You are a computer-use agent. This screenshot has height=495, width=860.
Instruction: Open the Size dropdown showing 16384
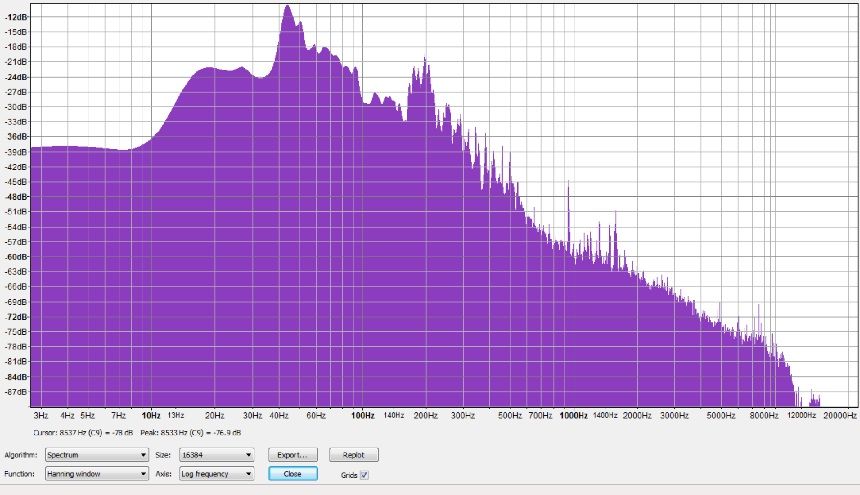(216, 455)
